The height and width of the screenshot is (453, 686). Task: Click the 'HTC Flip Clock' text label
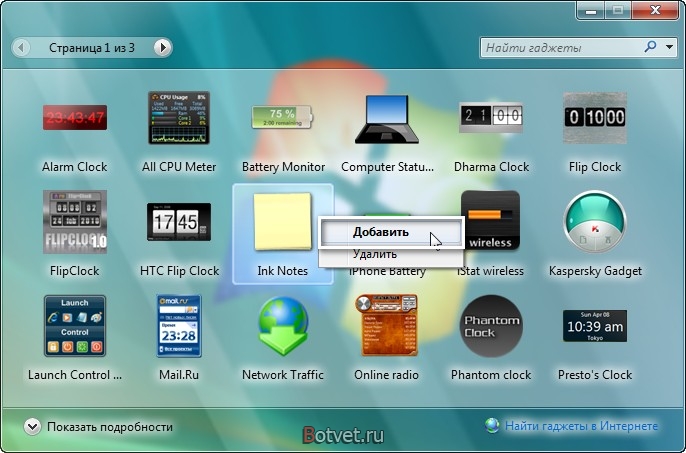(179, 271)
